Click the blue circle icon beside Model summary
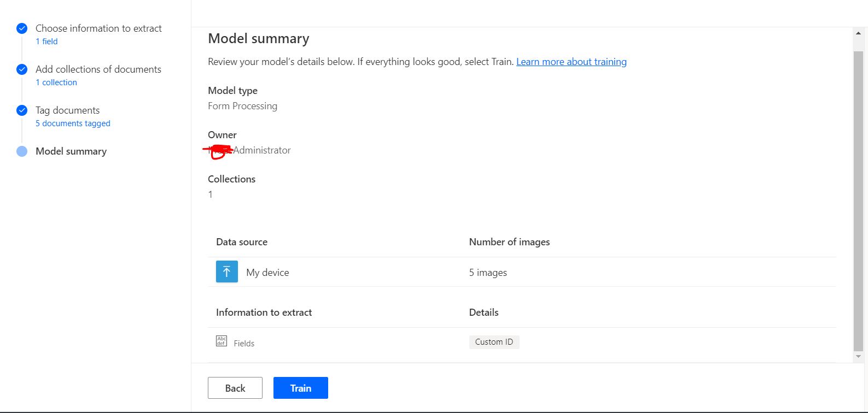This screenshot has height=413, width=868. click(x=22, y=151)
